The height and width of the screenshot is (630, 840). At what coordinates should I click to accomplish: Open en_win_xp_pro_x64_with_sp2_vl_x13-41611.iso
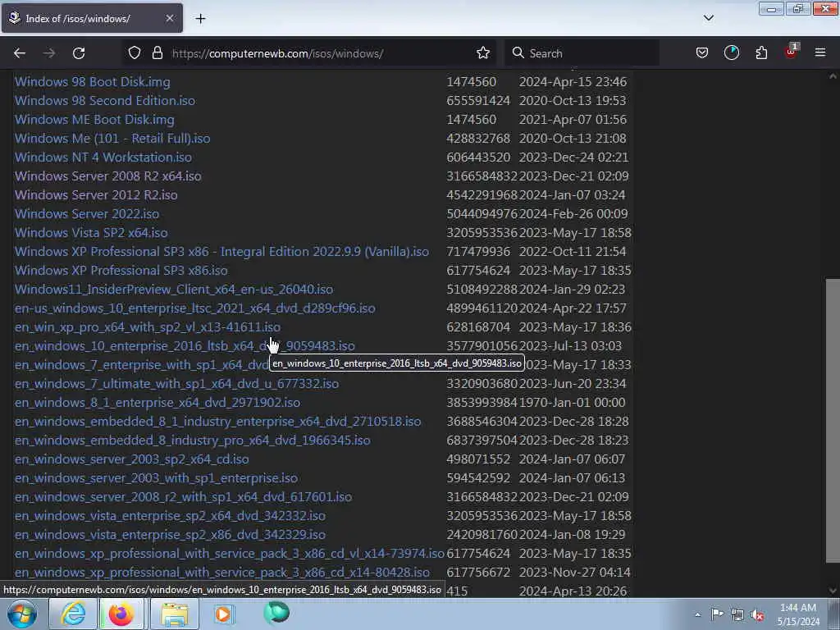pos(148,326)
